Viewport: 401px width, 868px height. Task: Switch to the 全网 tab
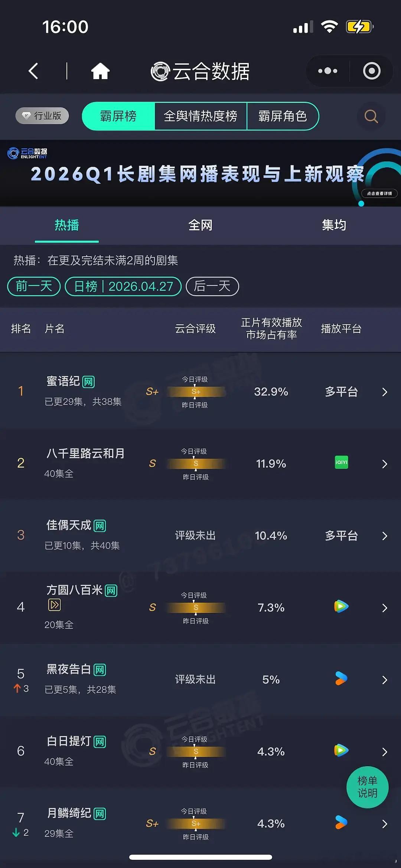pyautogui.click(x=200, y=225)
